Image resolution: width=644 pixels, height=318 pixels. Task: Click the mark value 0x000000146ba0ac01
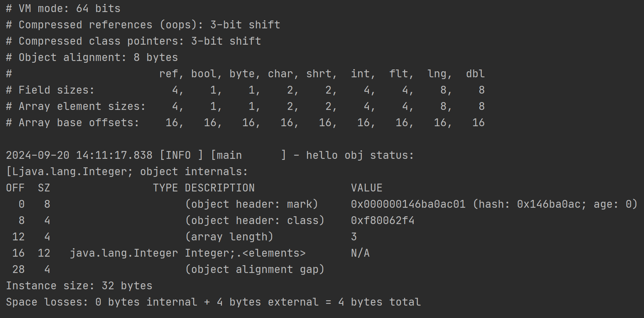(408, 204)
